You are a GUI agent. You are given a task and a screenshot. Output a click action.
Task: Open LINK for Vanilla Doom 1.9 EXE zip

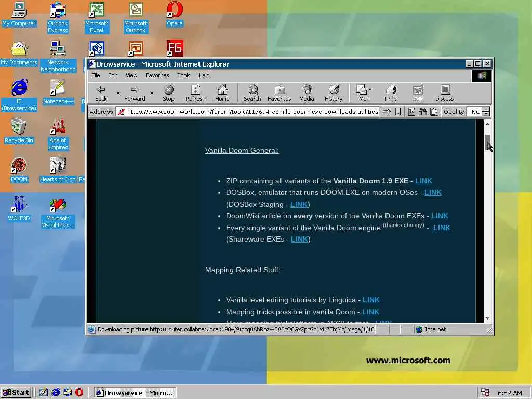[423, 181]
